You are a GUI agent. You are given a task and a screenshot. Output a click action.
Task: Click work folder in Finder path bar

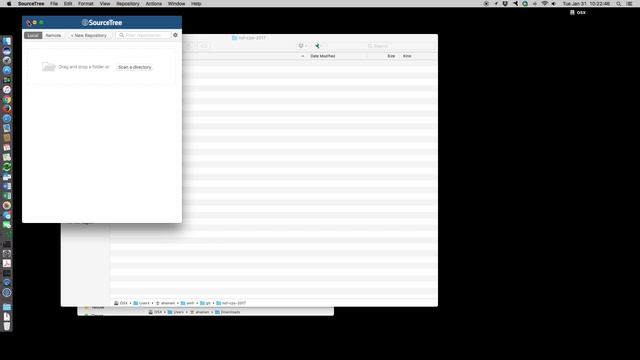tap(187, 303)
